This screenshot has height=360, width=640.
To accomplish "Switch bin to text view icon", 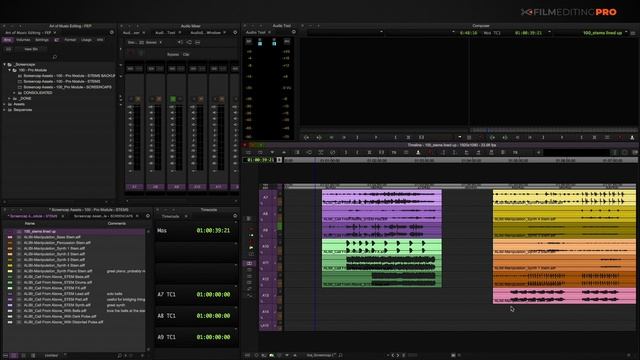I will pos(14,356).
